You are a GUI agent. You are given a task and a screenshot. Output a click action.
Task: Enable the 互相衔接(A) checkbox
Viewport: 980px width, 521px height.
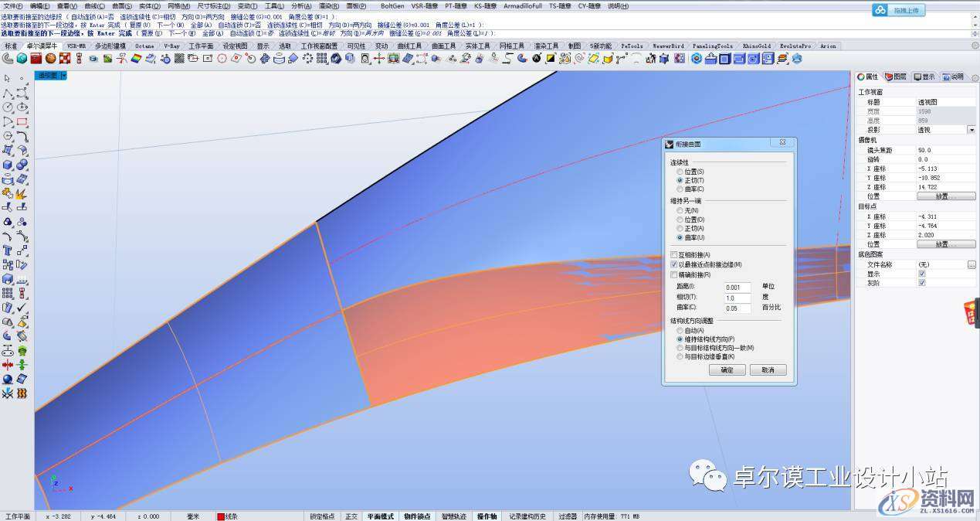point(674,255)
